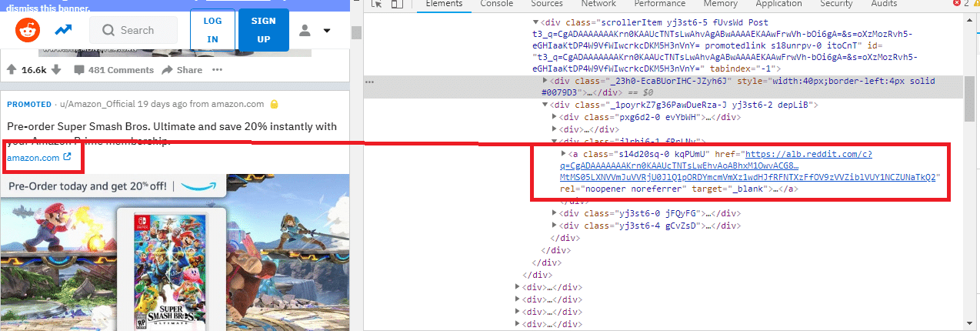Switch to the Elements tab

point(445,4)
